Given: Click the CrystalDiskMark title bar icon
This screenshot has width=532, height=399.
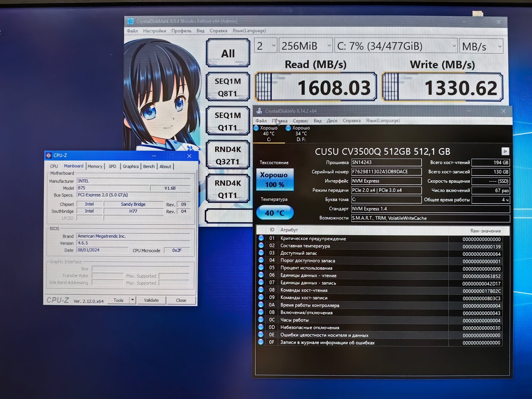Looking at the screenshot, I should 130,21.
